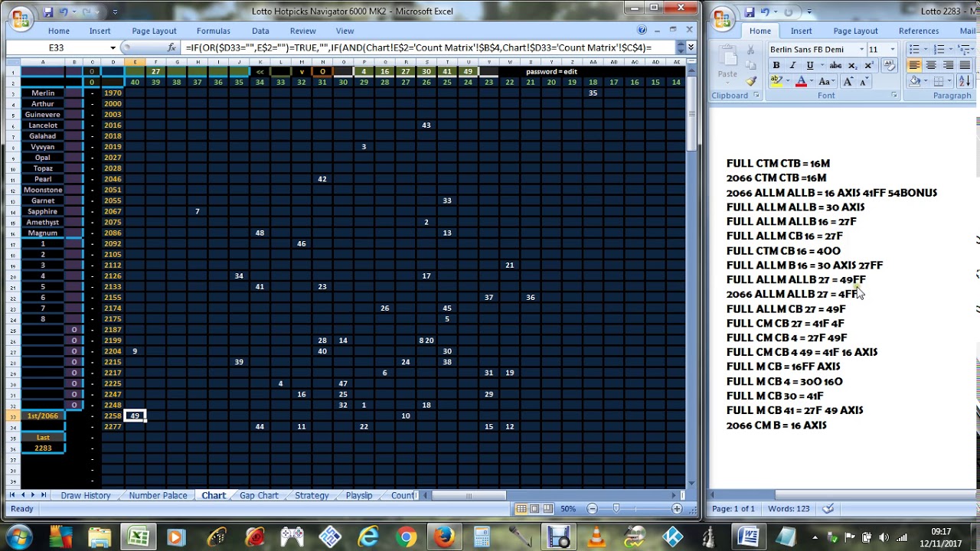The image size is (980, 551).
Task: Click Sort A-Z icon in Word
Action: tap(964, 81)
